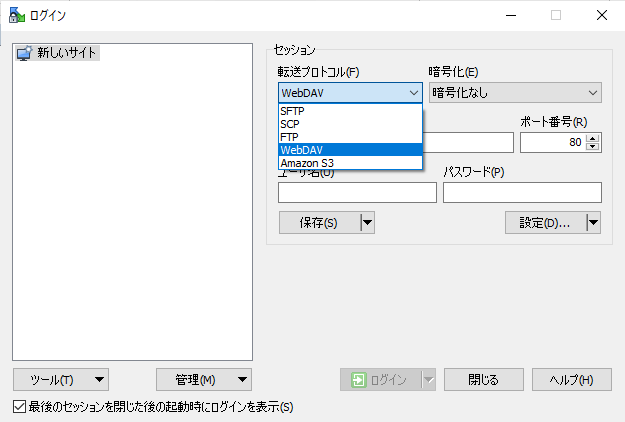The width and height of the screenshot is (625, 422).
Task: Decrease port number with down arrow
Action: (x=593, y=147)
